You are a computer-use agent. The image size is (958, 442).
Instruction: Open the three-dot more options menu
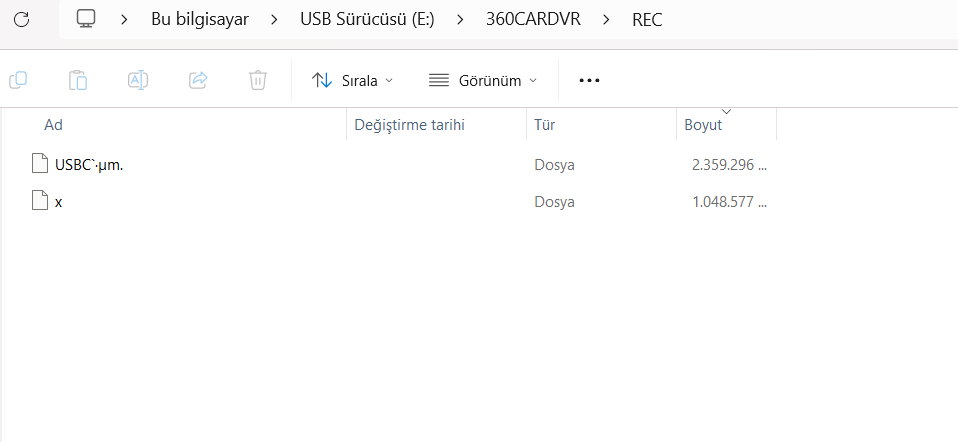click(x=589, y=80)
